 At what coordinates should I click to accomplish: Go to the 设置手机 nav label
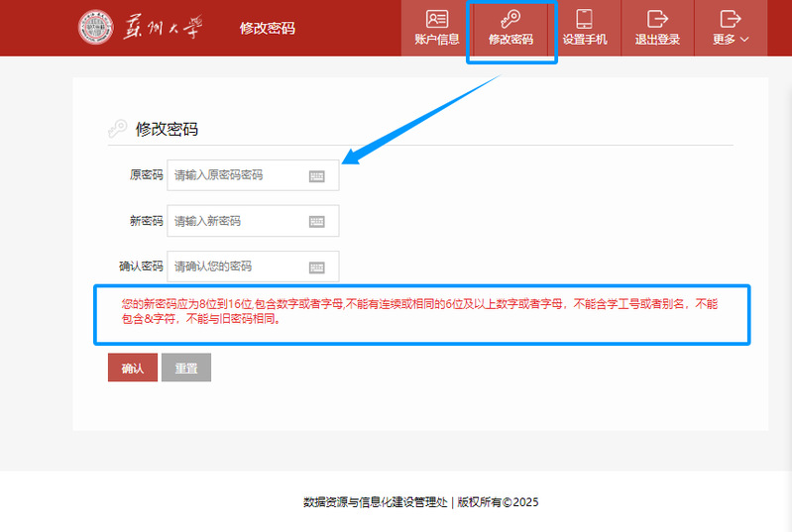pyautogui.click(x=584, y=40)
